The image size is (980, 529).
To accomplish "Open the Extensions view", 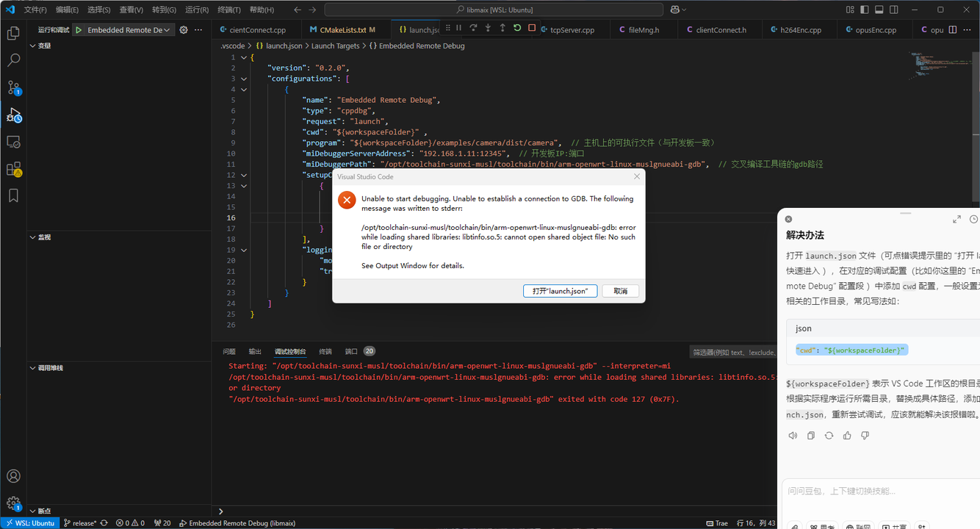I will coord(13,169).
